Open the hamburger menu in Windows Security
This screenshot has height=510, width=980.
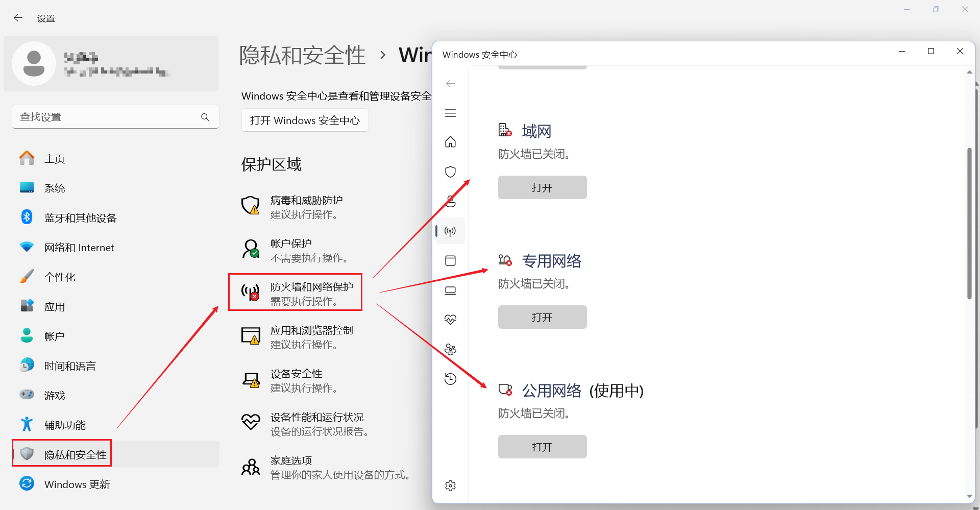coord(450,113)
